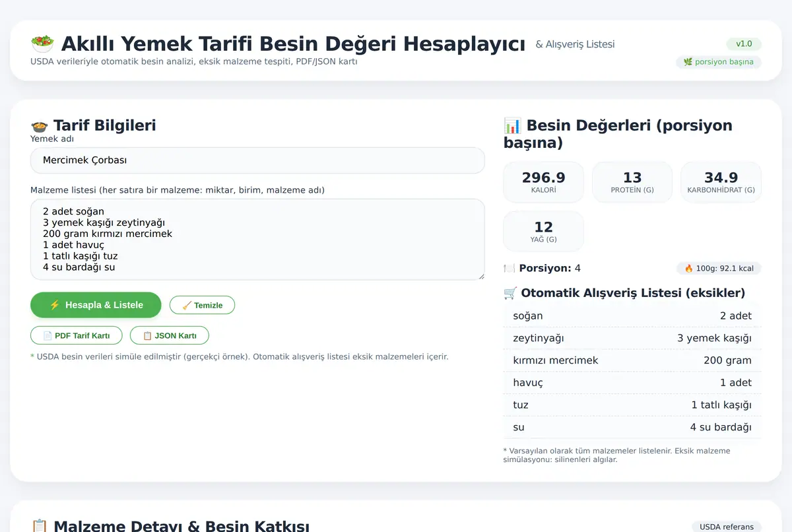Select the 296.9 Kalori card
This screenshot has height=532, width=792.
544,182
